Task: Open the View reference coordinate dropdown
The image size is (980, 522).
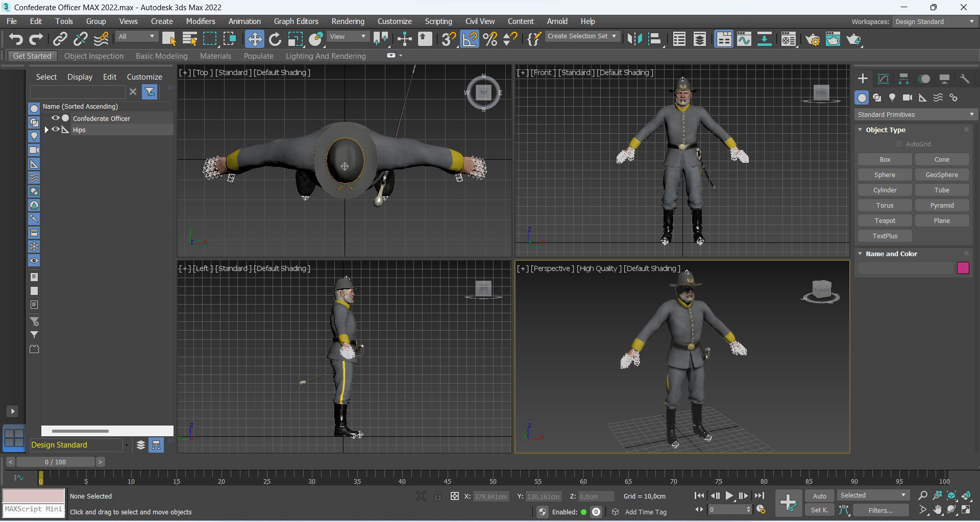Action: pos(348,37)
